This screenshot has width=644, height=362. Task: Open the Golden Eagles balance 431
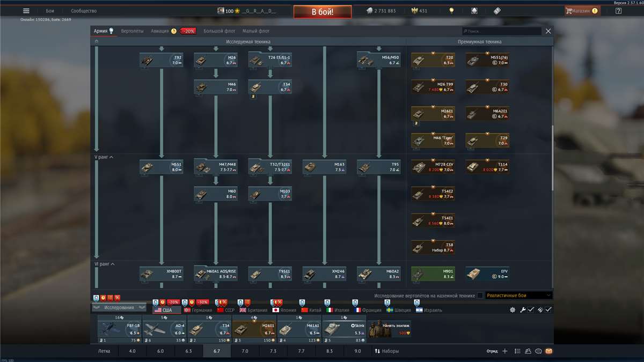(x=420, y=11)
